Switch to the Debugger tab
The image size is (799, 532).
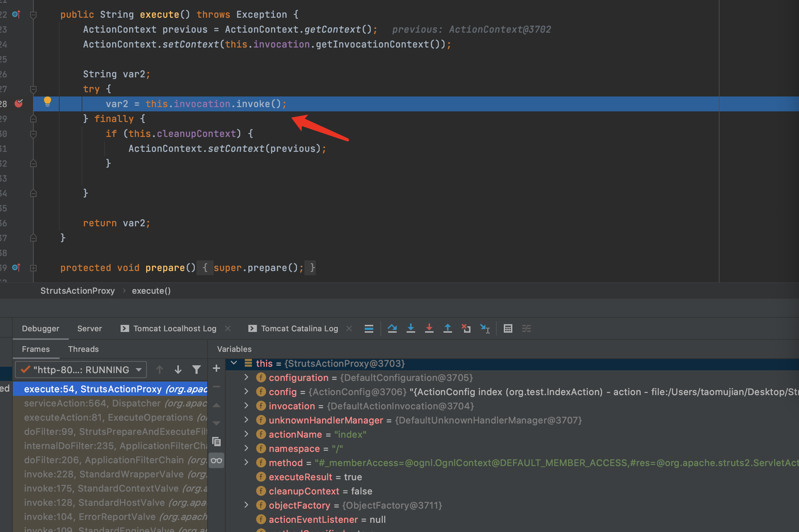point(40,328)
